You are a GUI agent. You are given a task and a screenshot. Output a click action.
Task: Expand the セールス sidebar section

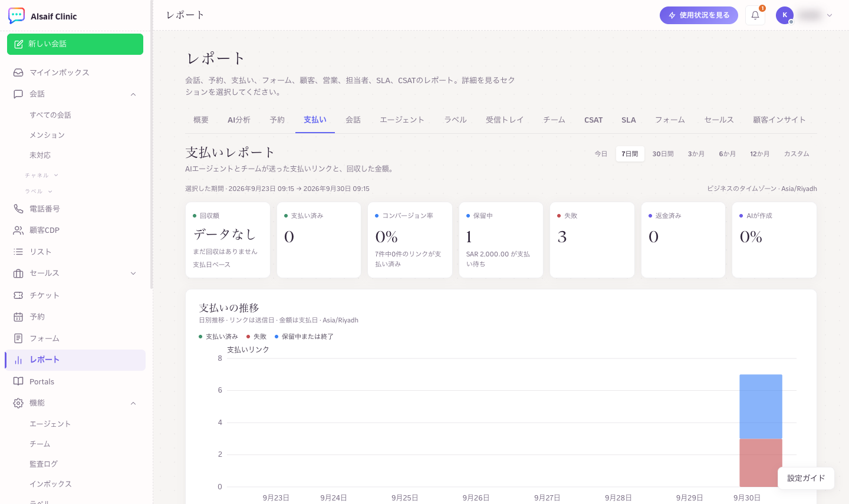click(133, 274)
